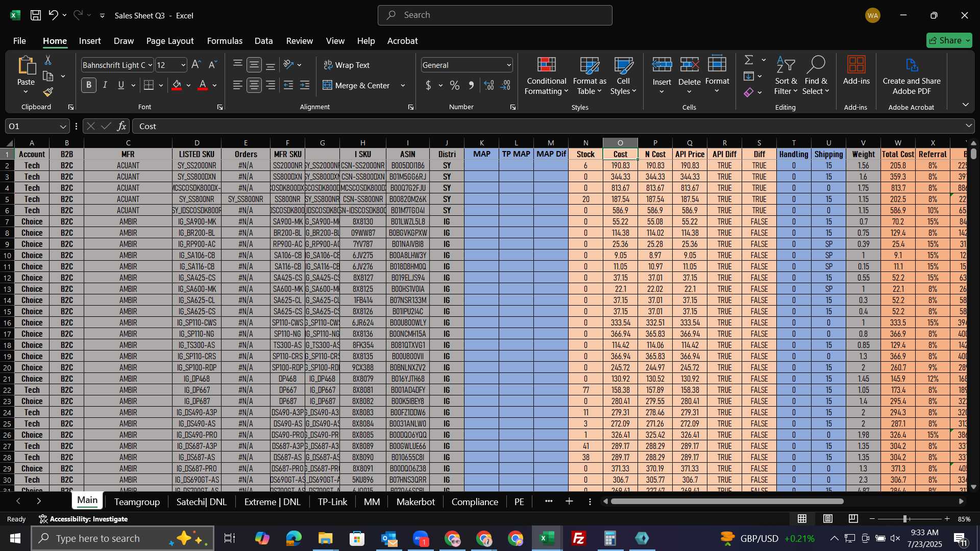Set Top Align vertical alignment
This screenshot has height=551, width=980.
click(237, 65)
